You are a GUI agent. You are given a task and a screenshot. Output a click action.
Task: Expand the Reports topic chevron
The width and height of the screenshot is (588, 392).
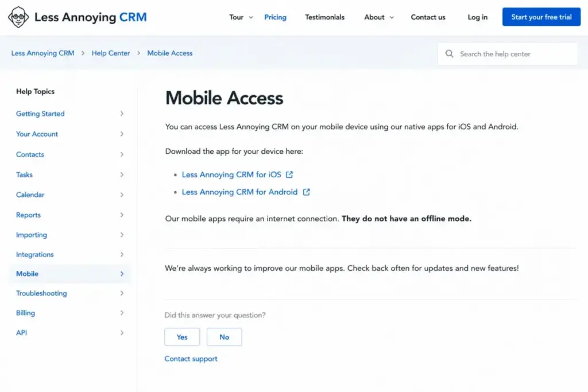[122, 215]
